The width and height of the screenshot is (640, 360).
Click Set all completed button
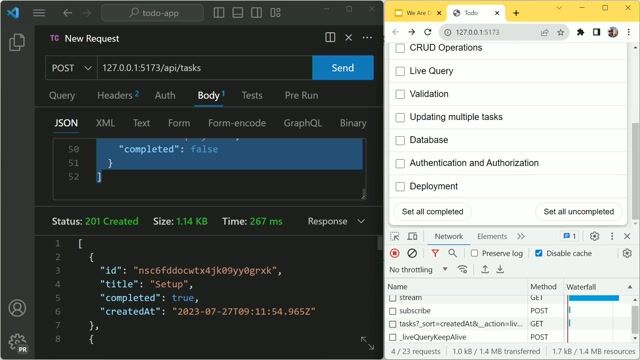tap(433, 211)
